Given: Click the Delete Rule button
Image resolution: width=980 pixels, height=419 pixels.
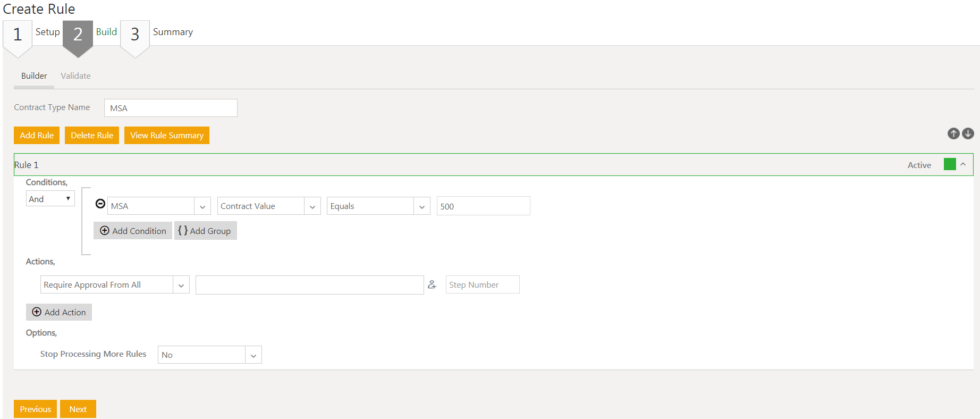Looking at the screenshot, I should click(x=92, y=135).
